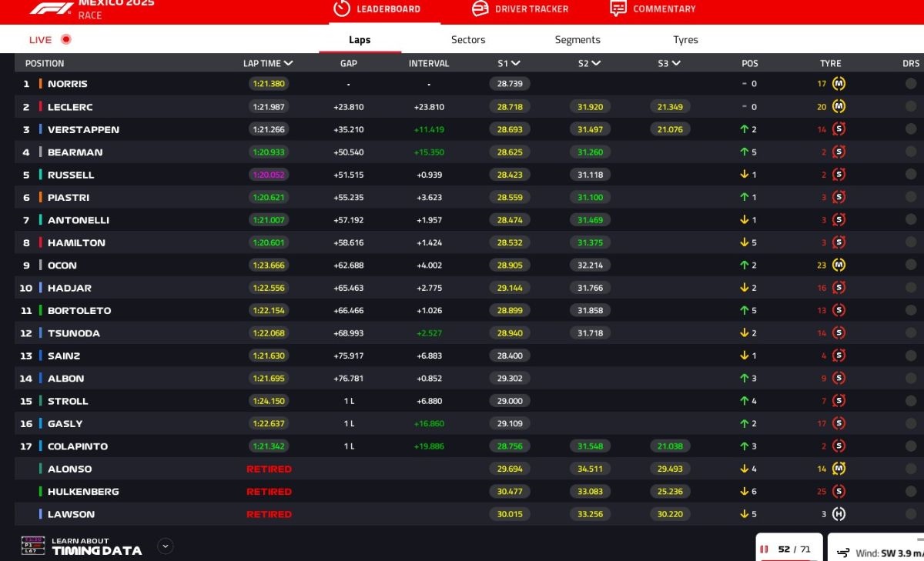Open Driver Tracker via the helmet icon

pos(480,8)
